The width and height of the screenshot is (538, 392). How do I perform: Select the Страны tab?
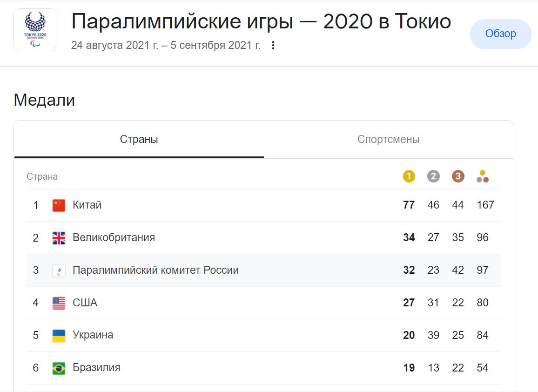point(139,139)
